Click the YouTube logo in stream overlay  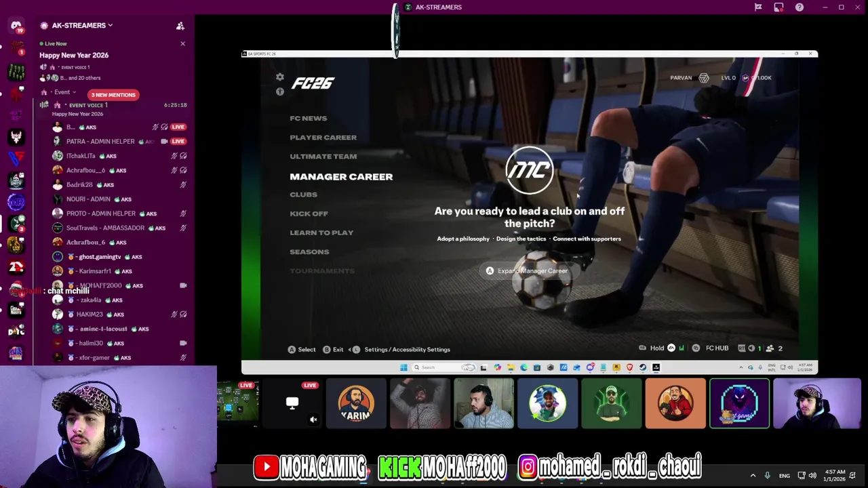point(266,467)
